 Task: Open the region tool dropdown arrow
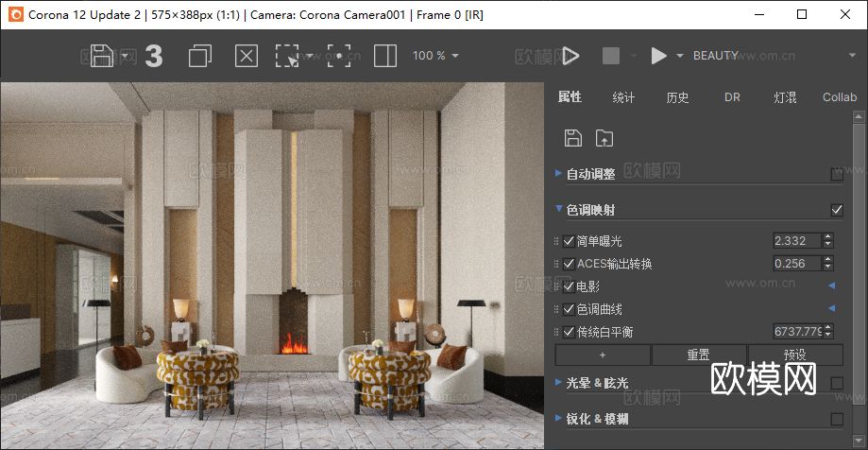tap(310, 56)
